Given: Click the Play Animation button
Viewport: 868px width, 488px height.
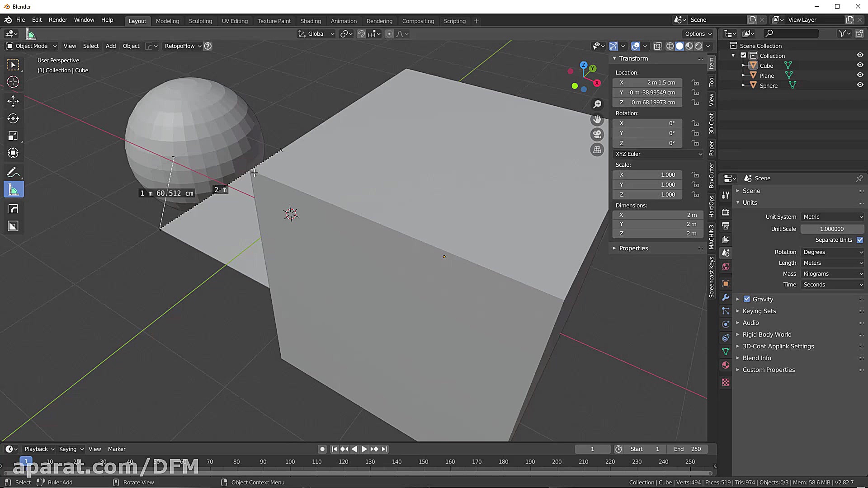Looking at the screenshot, I should coord(364,449).
